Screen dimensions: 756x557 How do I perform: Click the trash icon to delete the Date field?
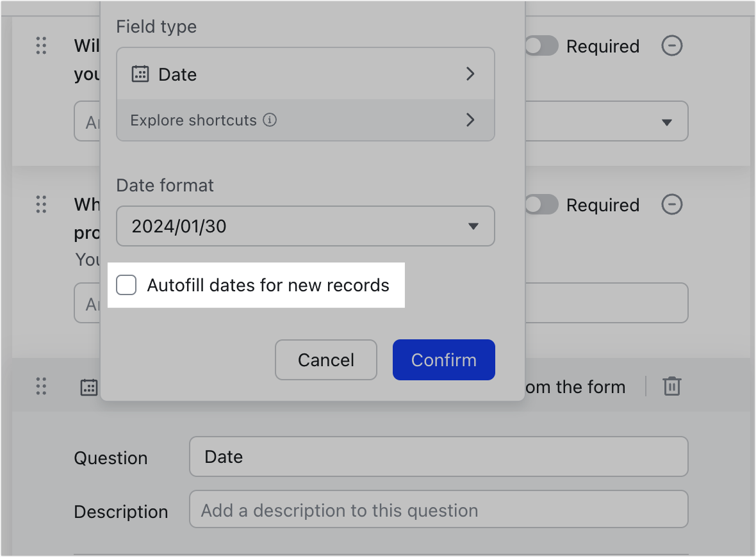click(671, 387)
